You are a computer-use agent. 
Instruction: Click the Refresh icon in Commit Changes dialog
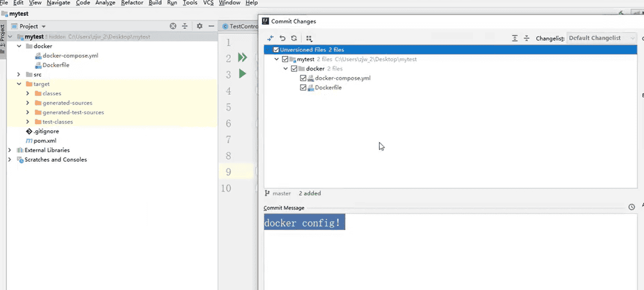(x=294, y=38)
